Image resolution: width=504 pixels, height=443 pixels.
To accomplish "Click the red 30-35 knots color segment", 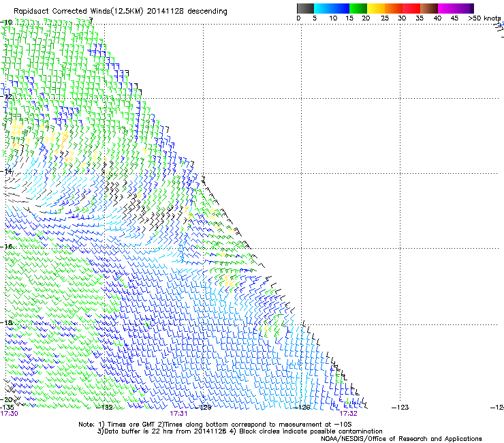I will 411,8.
